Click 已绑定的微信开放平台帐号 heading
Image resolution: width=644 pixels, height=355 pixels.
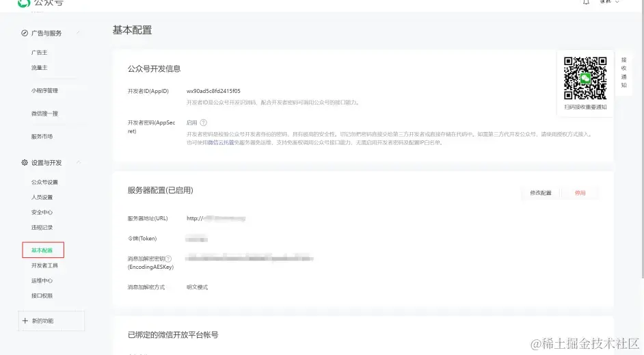pos(173,335)
